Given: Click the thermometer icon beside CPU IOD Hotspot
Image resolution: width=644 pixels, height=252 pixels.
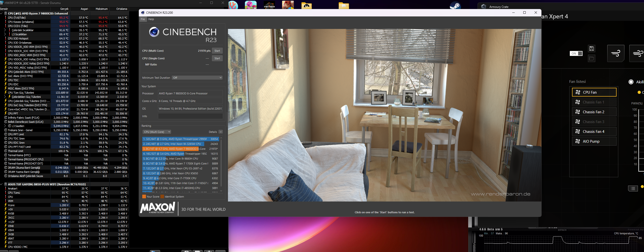Looking at the screenshot, I should pyautogui.click(x=5, y=38).
